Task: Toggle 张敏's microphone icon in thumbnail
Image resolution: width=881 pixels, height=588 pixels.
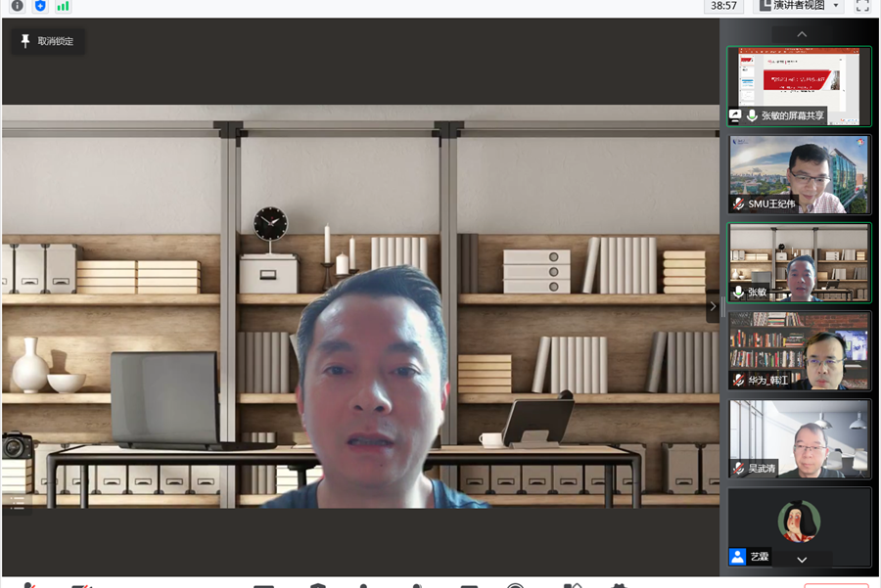Action: click(738, 292)
